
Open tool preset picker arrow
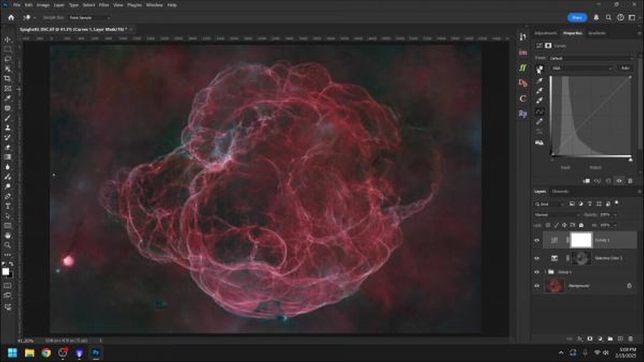(x=34, y=18)
